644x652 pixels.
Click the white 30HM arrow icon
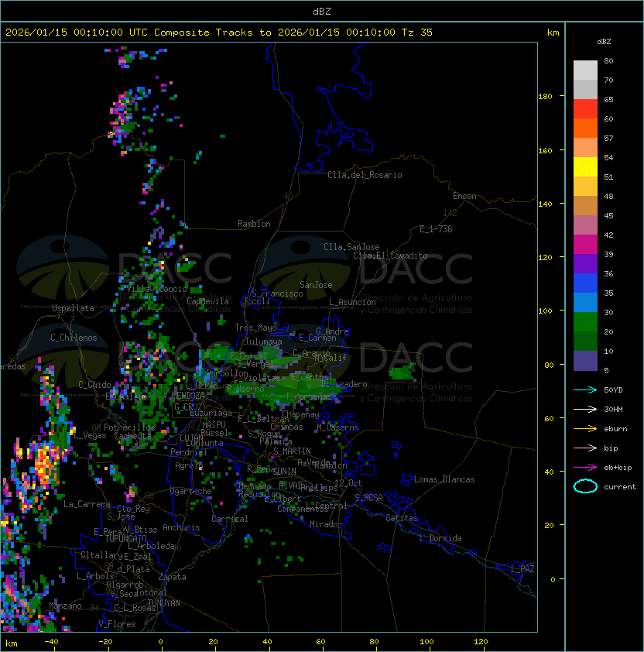click(585, 410)
